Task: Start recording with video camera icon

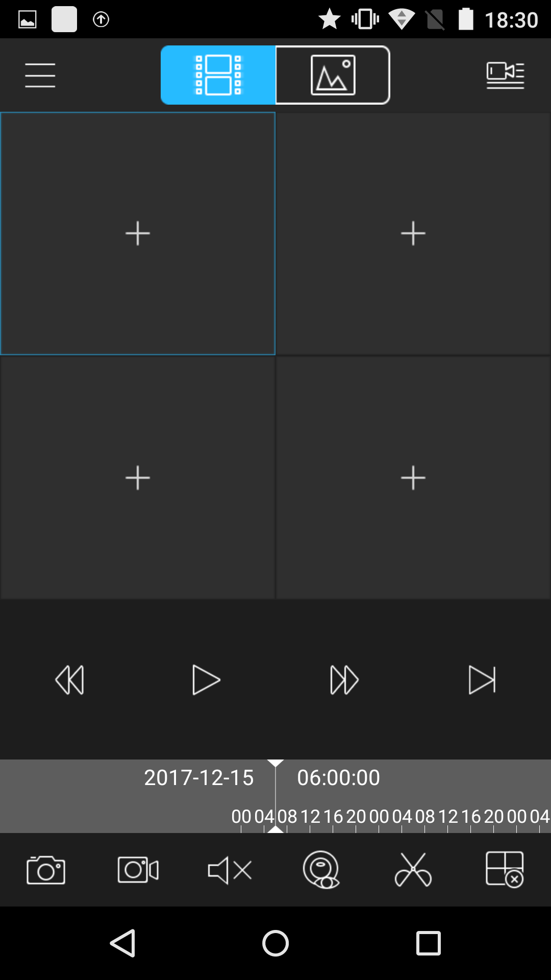Action: pos(138,870)
